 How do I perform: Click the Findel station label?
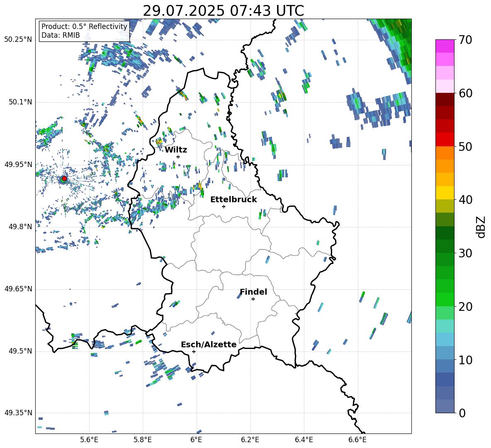[253, 292]
